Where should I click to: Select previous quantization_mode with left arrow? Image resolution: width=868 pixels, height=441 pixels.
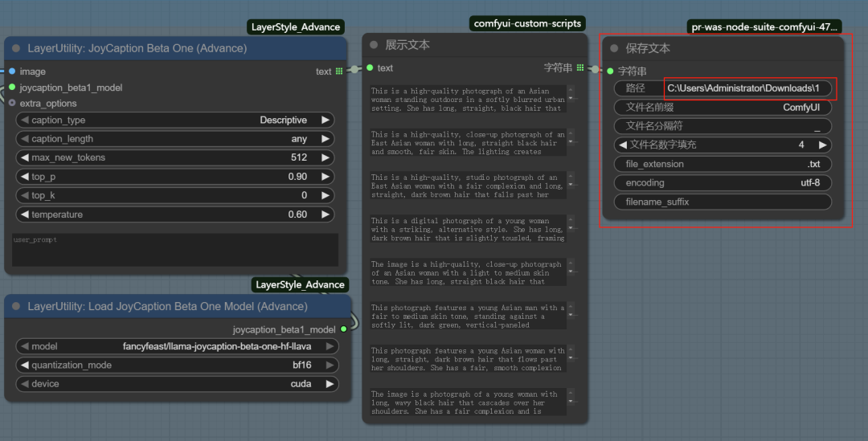(24, 365)
